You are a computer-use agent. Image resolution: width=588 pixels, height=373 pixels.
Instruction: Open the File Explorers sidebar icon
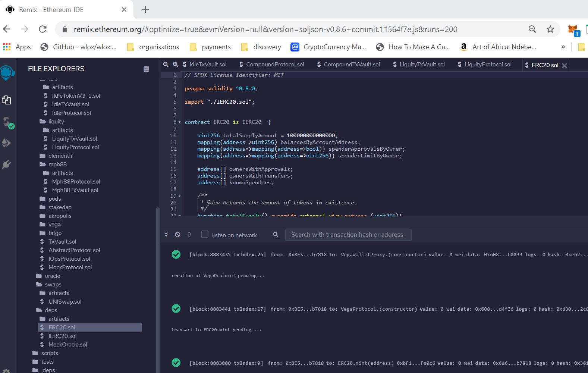click(x=6, y=100)
